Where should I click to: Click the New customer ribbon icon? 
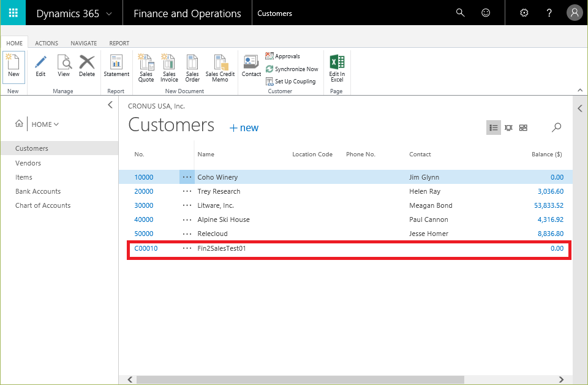coord(14,67)
